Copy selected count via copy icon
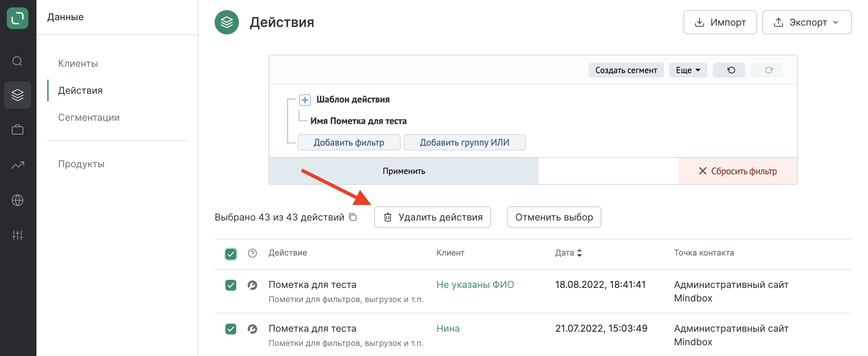The width and height of the screenshot is (868, 356). pos(353,217)
